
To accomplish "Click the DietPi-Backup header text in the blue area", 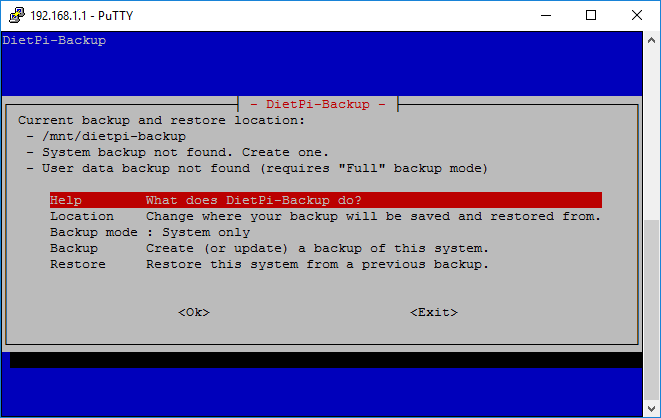I will (x=54, y=40).
